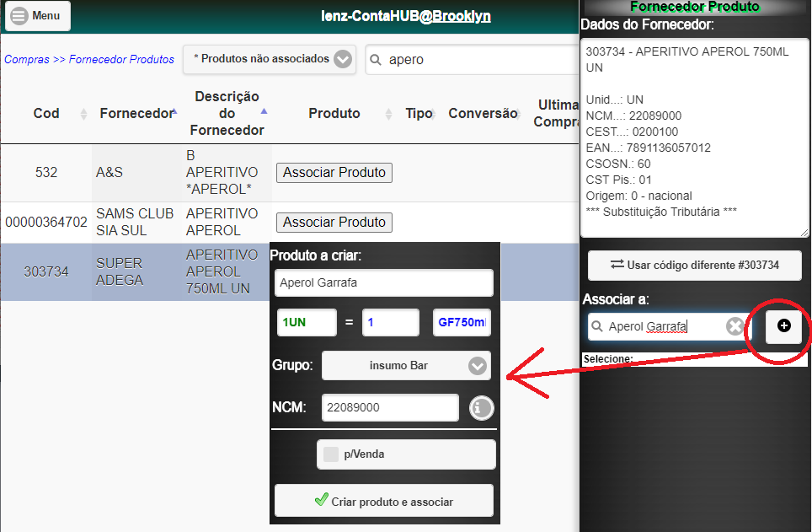The image size is (812, 532).
Task: Open the hamburger Menu button
Action: (x=37, y=15)
